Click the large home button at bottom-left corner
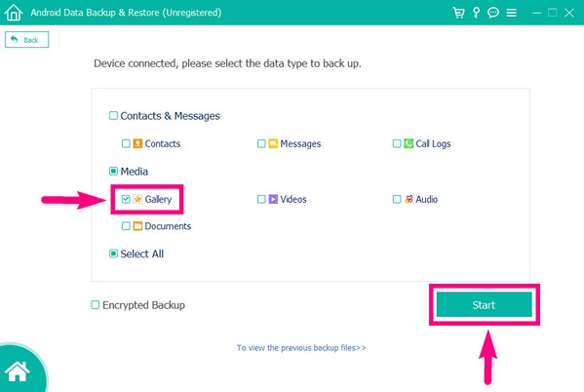This screenshot has height=392, width=584. [x=18, y=372]
